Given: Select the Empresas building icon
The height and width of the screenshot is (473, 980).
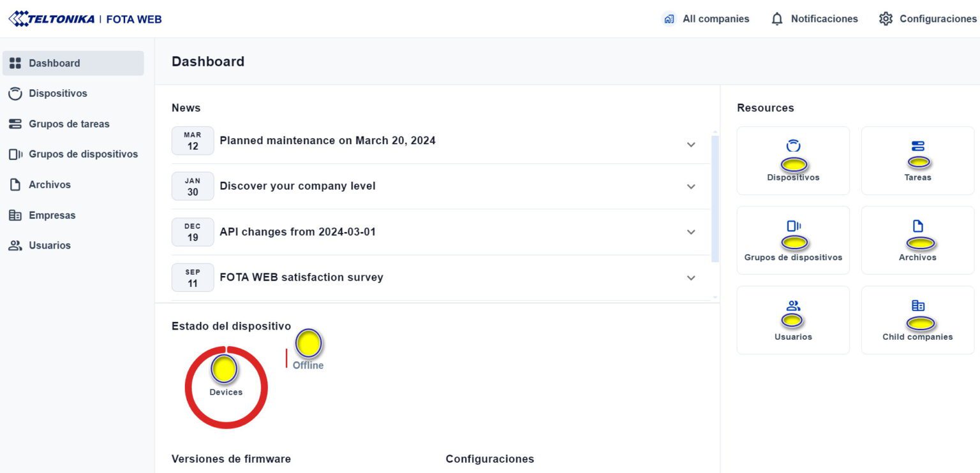Looking at the screenshot, I should point(15,215).
